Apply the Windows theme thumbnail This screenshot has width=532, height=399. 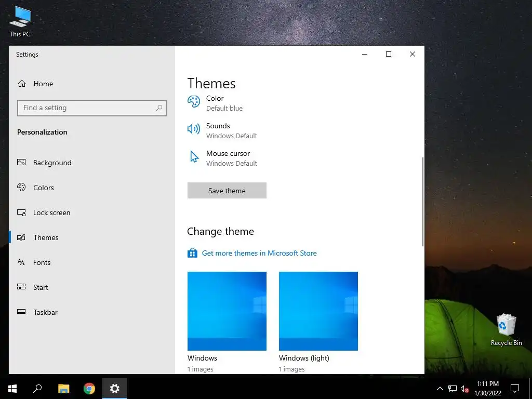coord(227,311)
